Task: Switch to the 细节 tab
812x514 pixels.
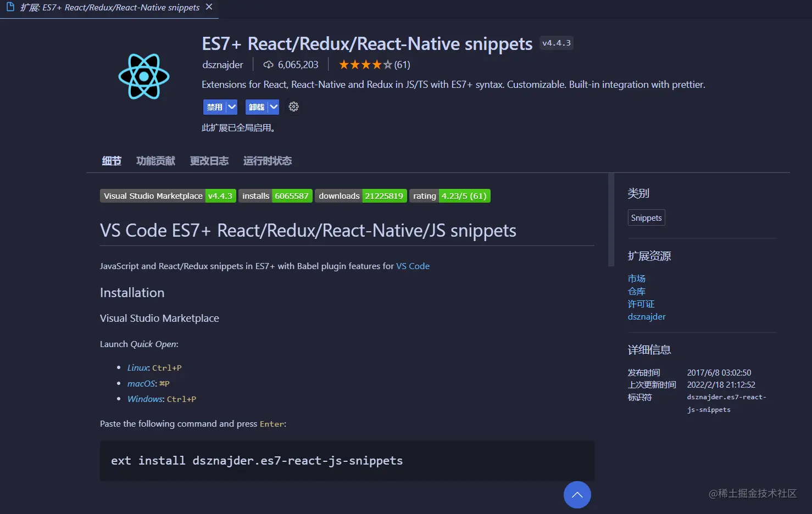Action: 112,161
